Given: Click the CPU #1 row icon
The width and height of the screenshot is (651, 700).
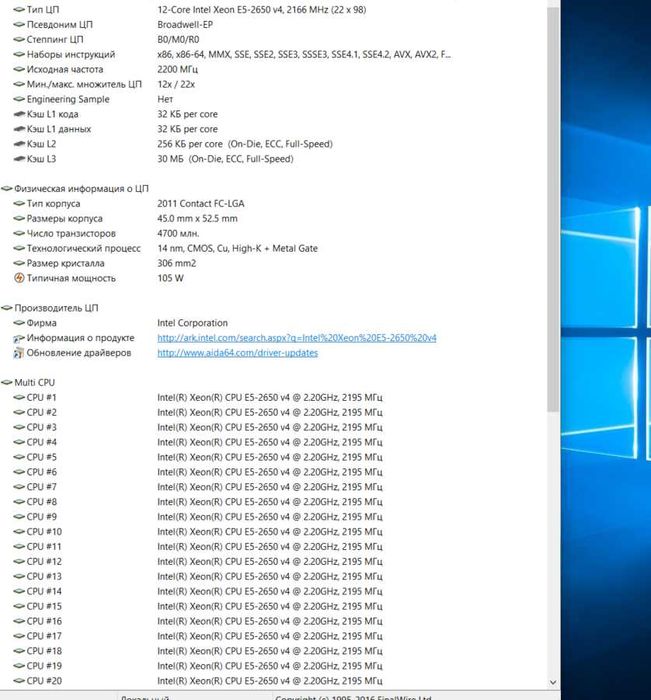Looking at the screenshot, I should [x=19, y=397].
